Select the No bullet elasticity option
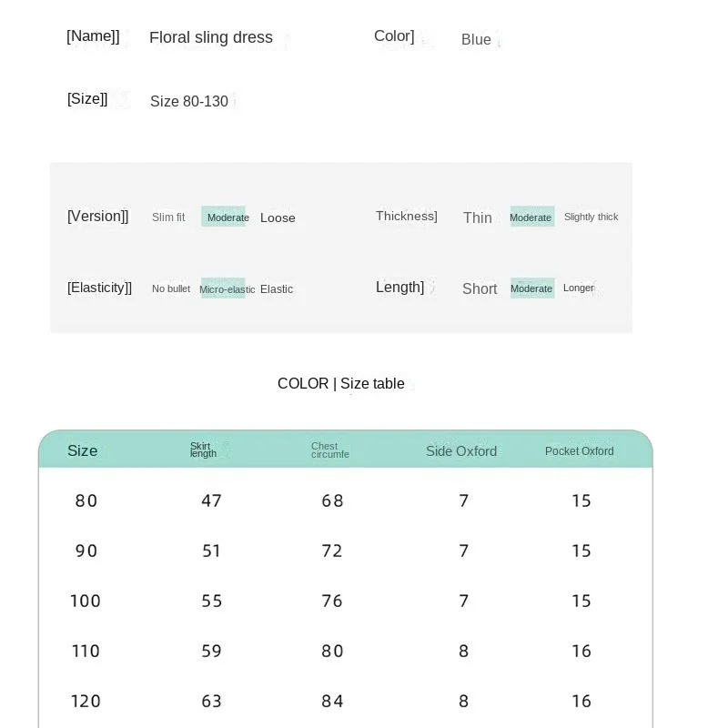The image size is (728, 728). [x=171, y=288]
